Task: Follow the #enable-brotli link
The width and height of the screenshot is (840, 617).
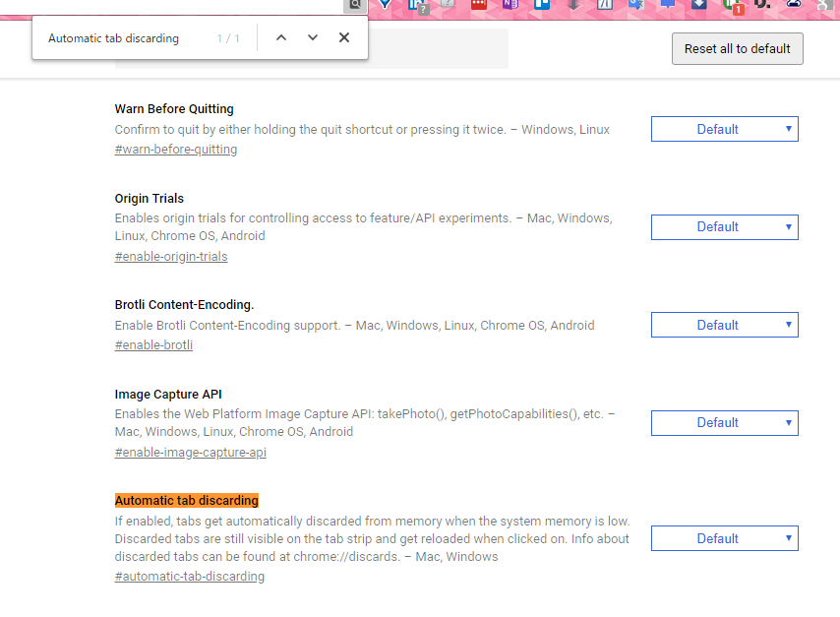Action: click(153, 345)
